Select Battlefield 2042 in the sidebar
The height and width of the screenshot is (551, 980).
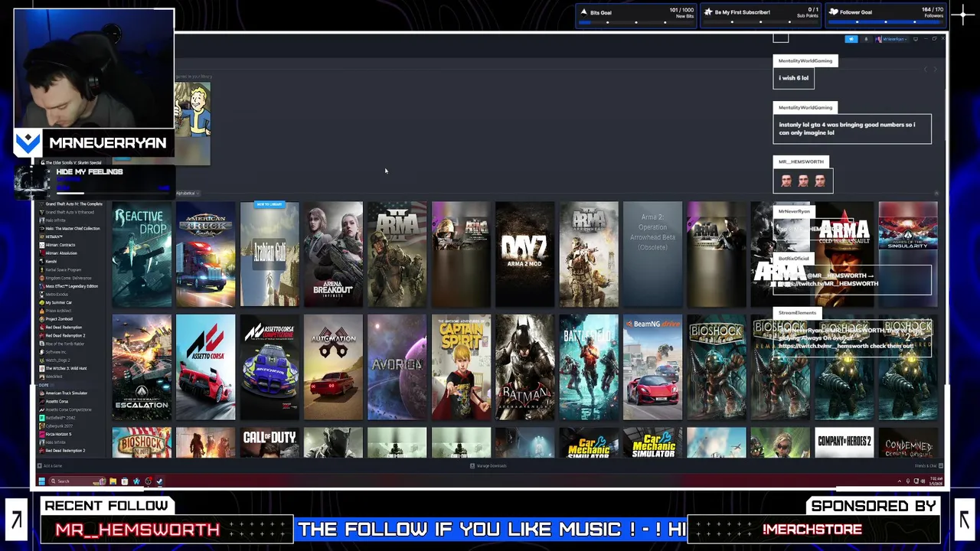(x=58, y=418)
